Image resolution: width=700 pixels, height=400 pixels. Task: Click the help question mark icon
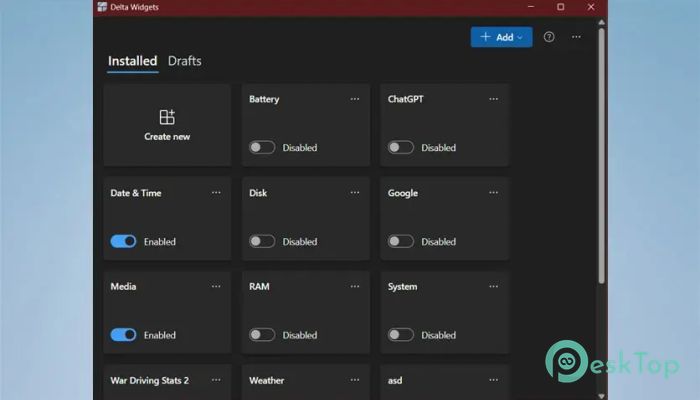[549, 37]
